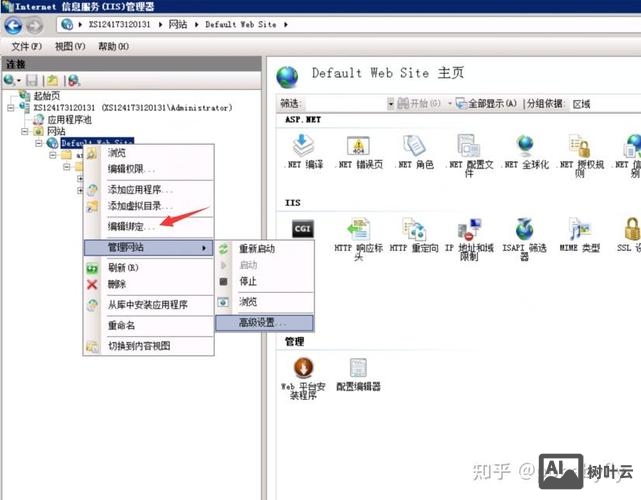641x500 pixels.
Task: Click 网站 in the address breadcrumb
Action: (x=178, y=25)
